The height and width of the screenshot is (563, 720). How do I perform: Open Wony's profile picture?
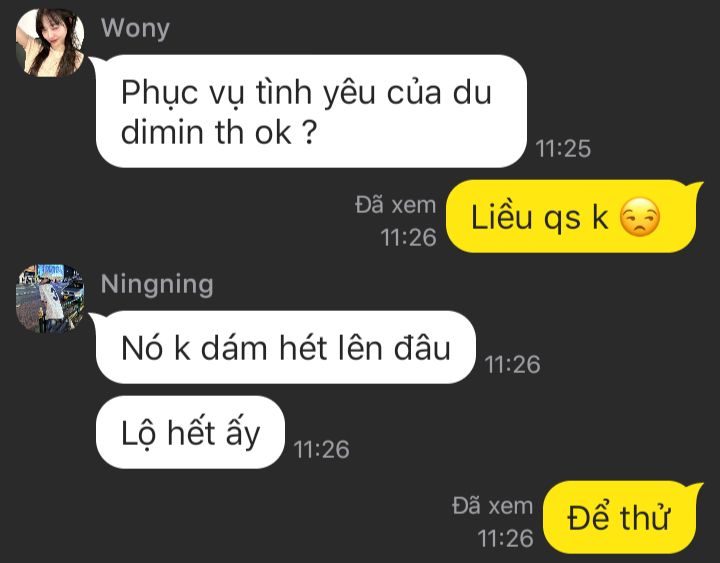click(50, 42)
